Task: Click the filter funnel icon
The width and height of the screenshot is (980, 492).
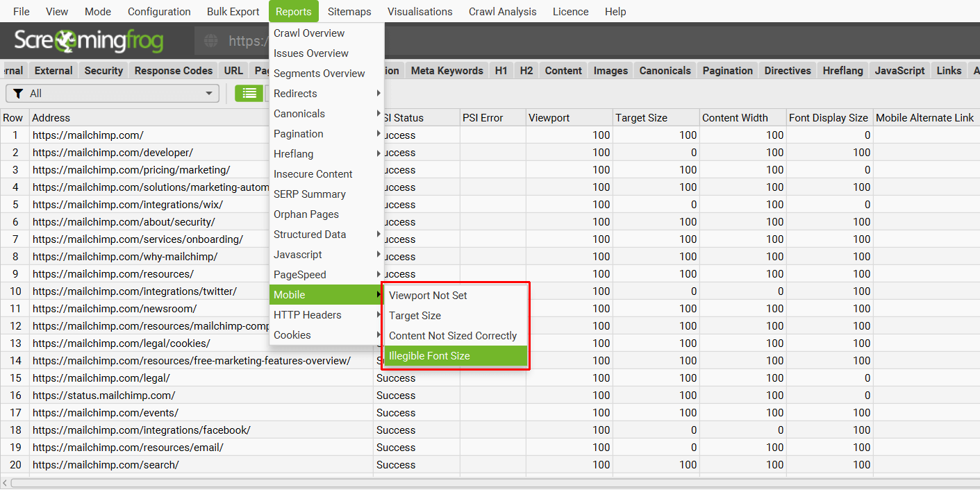Action: point(18,94)
